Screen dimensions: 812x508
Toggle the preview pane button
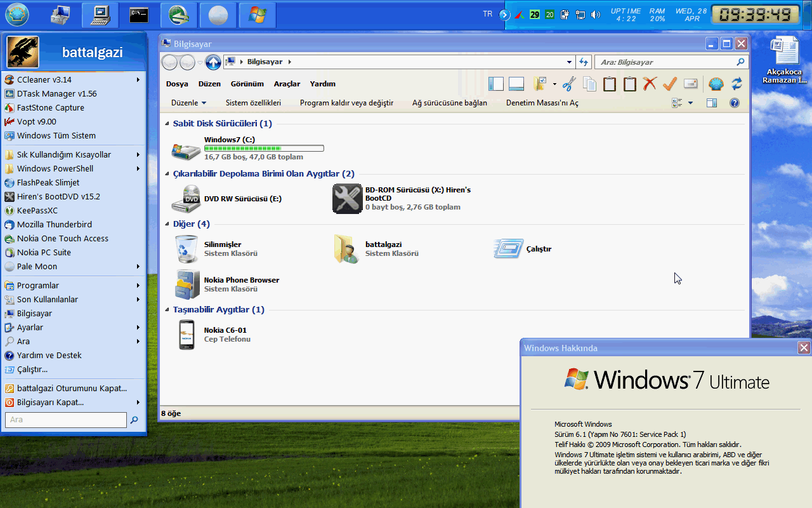[x=712, y=103]
